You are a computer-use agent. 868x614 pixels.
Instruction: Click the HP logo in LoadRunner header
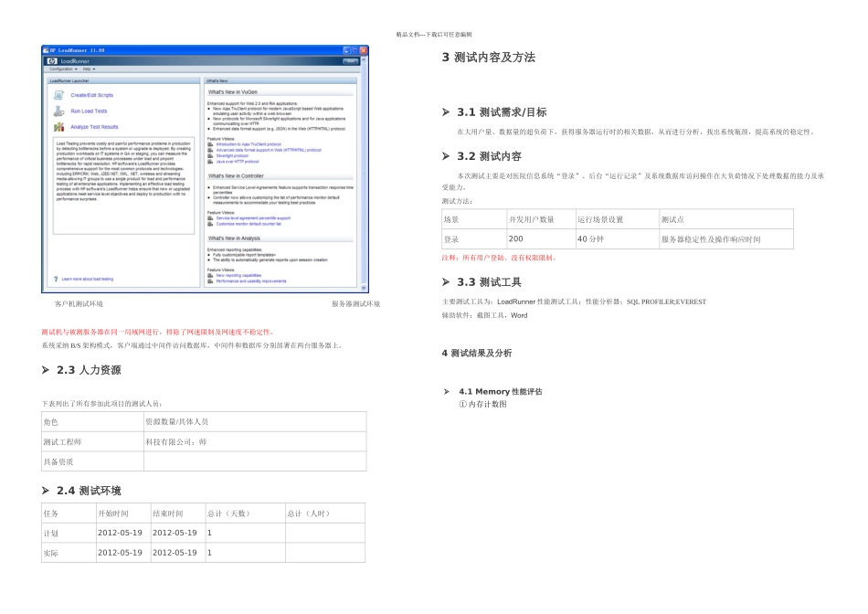pyautogui.click(x=52, y=61)
